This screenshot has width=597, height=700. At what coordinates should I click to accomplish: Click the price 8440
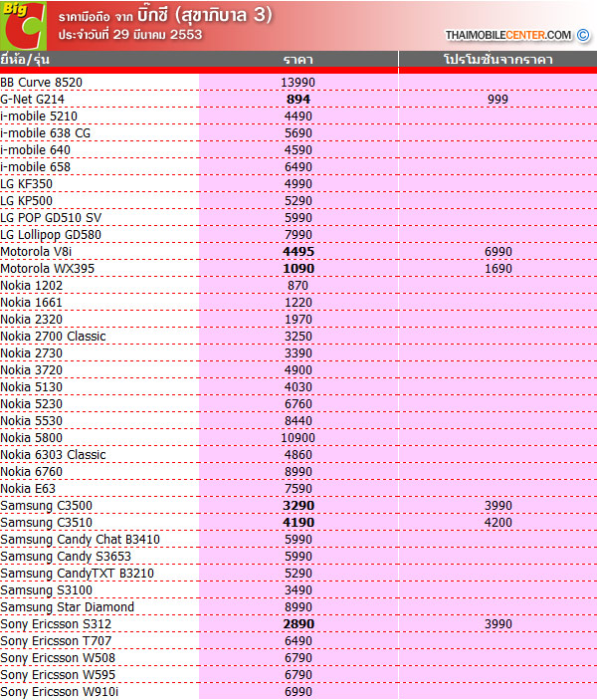coord(298,422)
